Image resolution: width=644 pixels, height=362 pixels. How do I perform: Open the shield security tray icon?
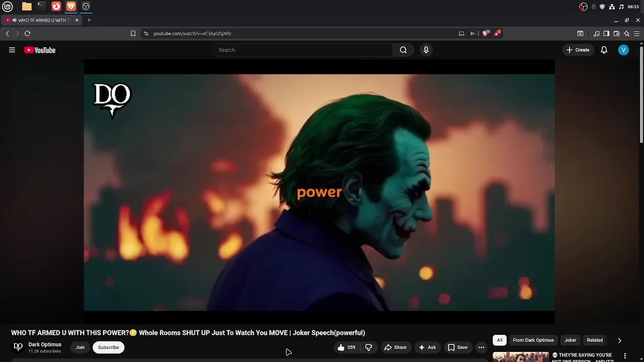pyautogui.click(x=602, y=7)
